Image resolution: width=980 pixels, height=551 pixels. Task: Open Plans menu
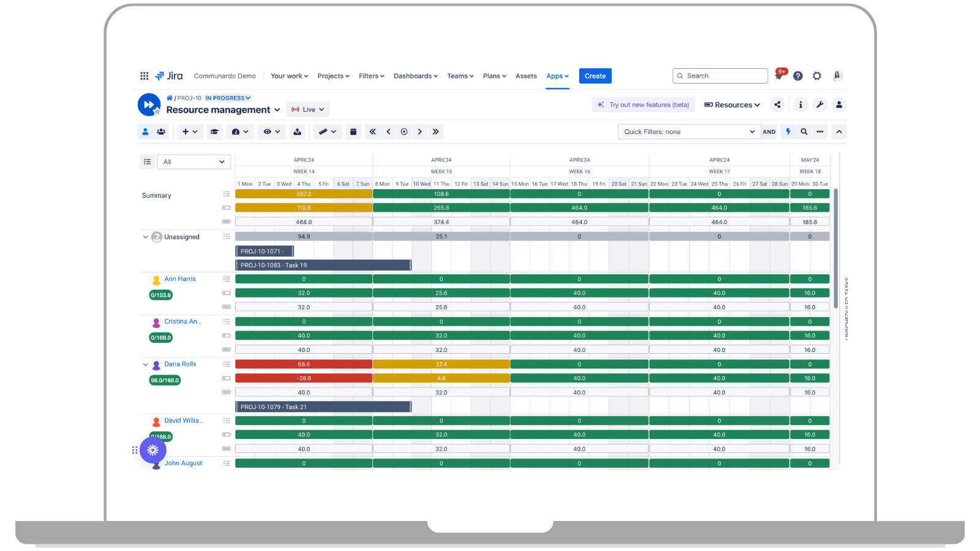pos(494,76)
